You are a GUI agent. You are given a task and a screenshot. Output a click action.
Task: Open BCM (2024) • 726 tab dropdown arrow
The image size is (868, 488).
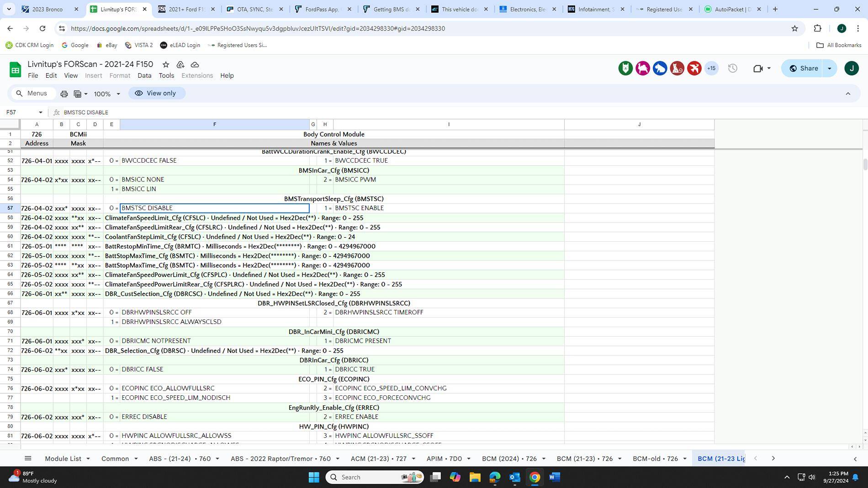pyautogui.click(x=544, y=459)
